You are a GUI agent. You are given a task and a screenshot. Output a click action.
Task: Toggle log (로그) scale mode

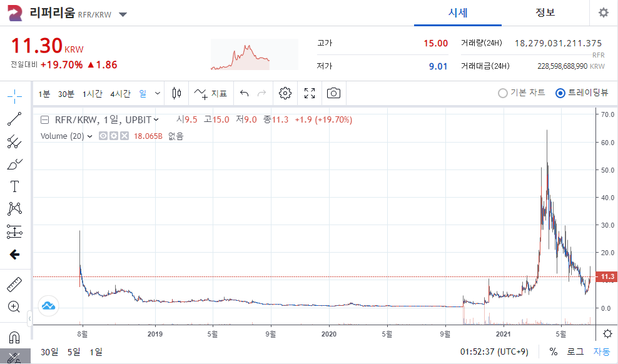click(x=575, y=351)
